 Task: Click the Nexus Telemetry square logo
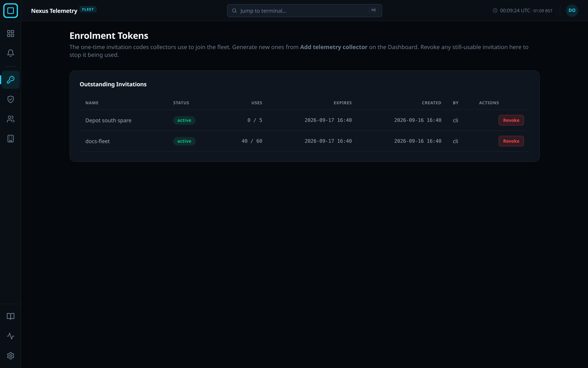(10, 10)
